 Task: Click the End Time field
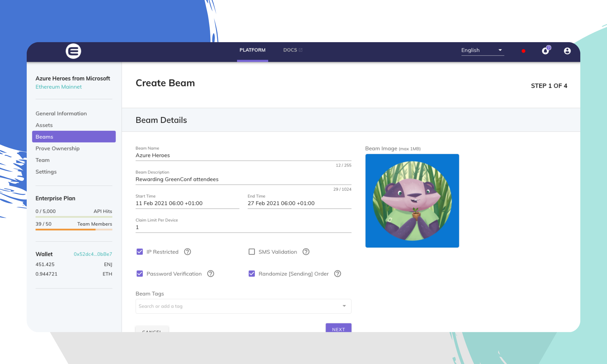(299, 203)
